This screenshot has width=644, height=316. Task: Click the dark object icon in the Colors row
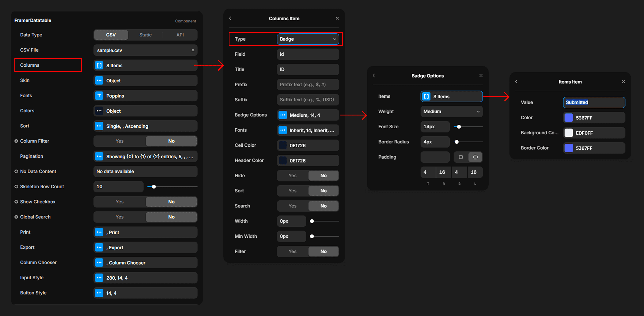tap(99, 111)
